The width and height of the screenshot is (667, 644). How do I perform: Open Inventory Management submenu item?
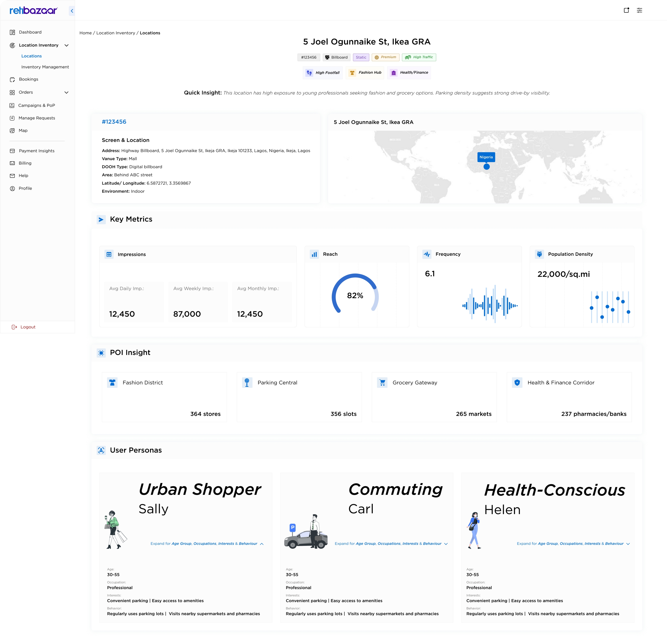coord(45,67)
